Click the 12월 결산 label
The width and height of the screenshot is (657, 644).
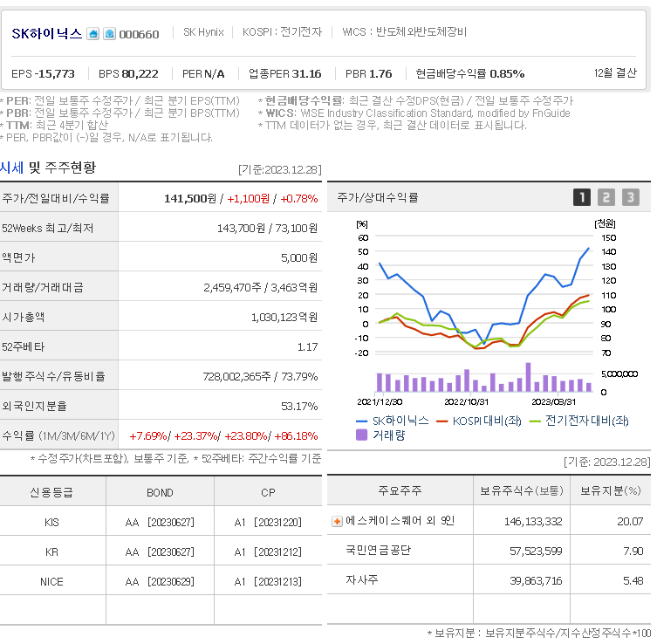pyautogui.click(x=615, y=73)
